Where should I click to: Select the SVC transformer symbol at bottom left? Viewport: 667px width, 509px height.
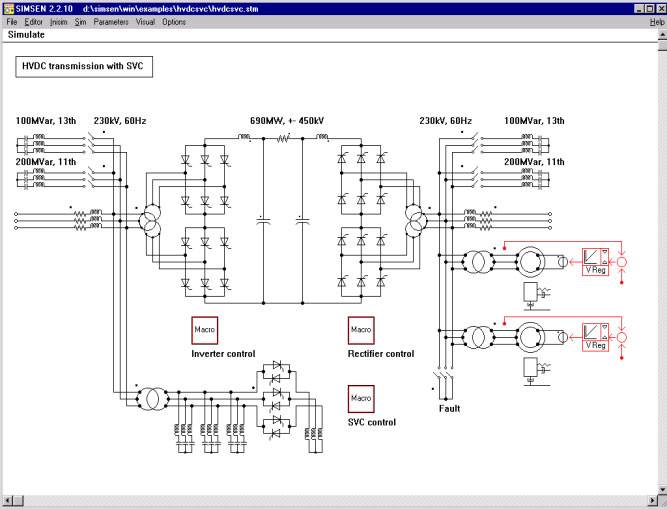point(151,398)
